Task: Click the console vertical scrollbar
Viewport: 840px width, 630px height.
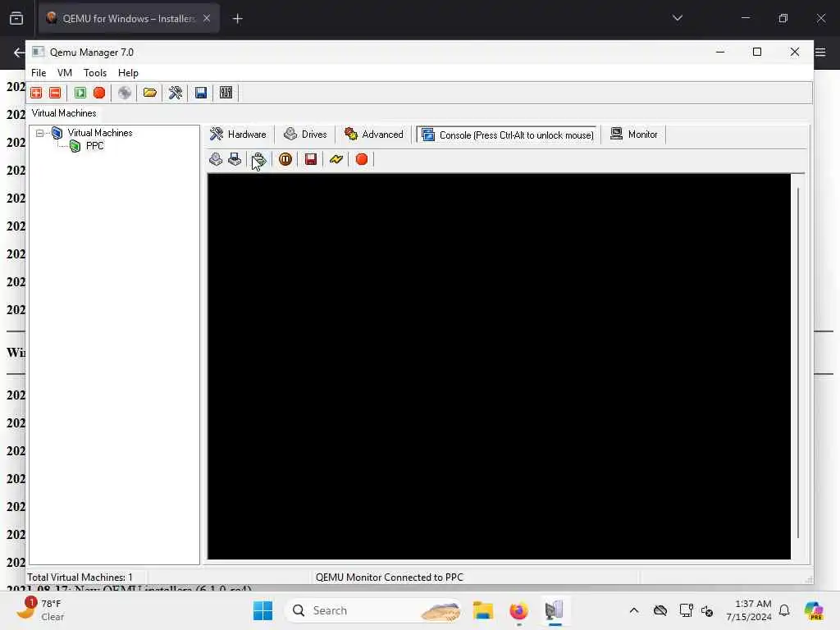Action: (x=797, y=363)
